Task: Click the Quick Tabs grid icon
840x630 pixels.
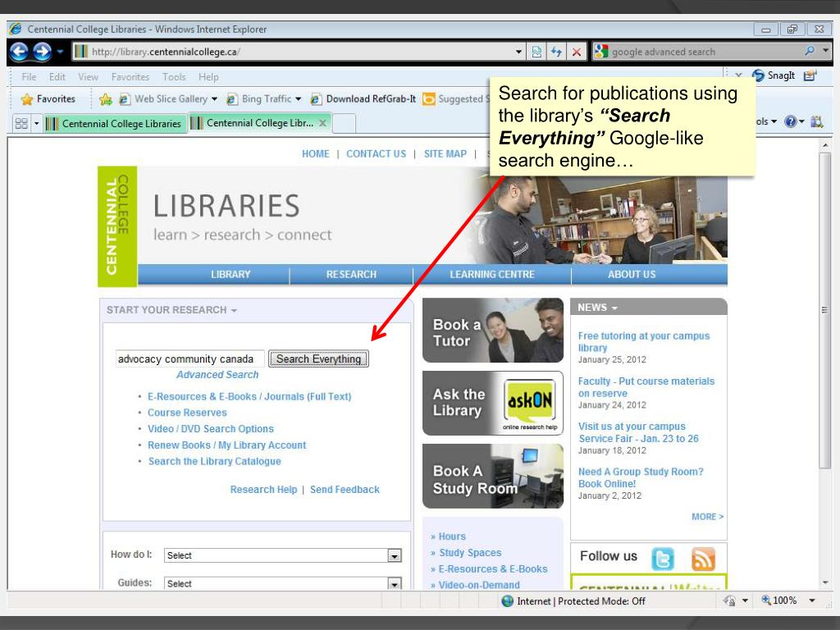Action: pyautogui.click(x=21, y=123)
